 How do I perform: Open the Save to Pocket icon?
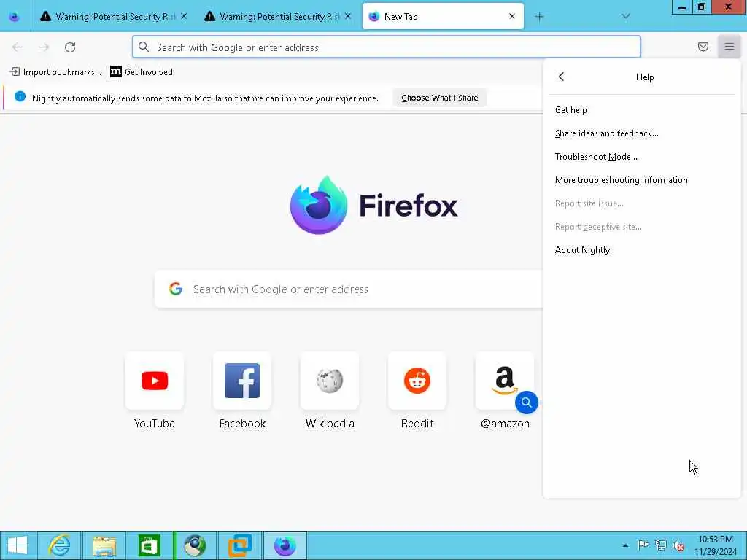coord(703,47)
